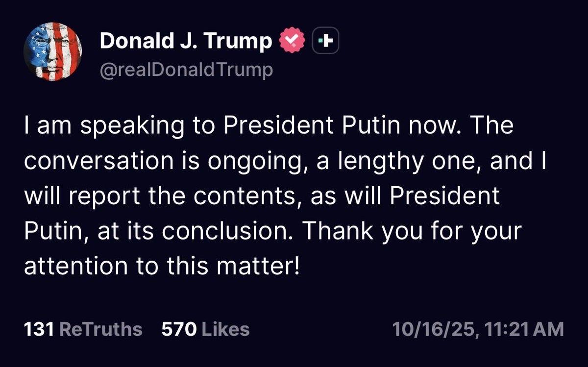588x367 pixels.
Task: Tap the plus follow icon
Action: (x=325, y=42)
